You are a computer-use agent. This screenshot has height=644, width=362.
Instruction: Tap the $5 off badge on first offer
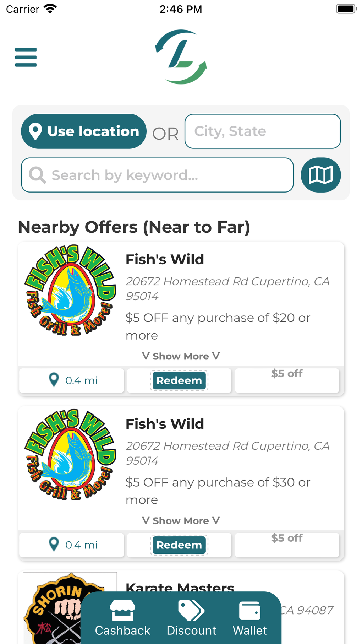287,374
